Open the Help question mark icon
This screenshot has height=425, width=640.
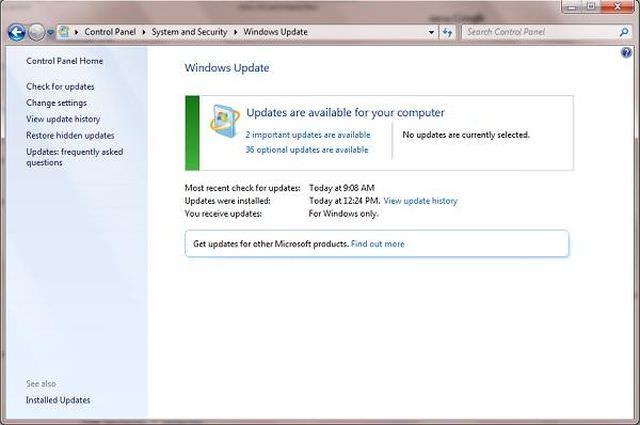(x=626, y=53)
